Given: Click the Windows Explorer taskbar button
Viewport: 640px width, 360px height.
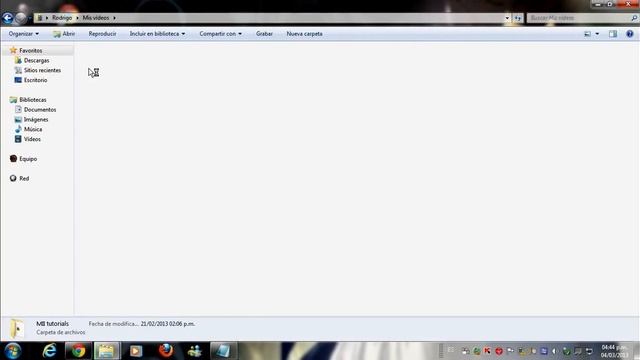Looking at the screenshot, I should [107, 351].
